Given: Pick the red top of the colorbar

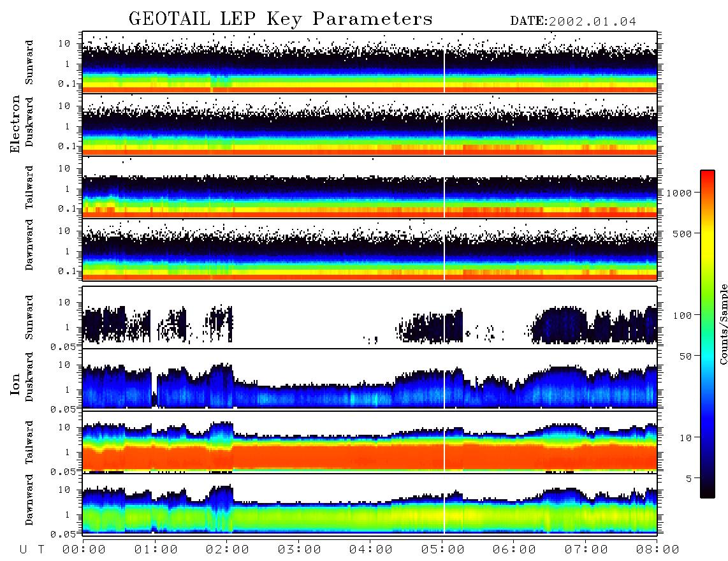Looking at the screenshot, I should [708, 175].
